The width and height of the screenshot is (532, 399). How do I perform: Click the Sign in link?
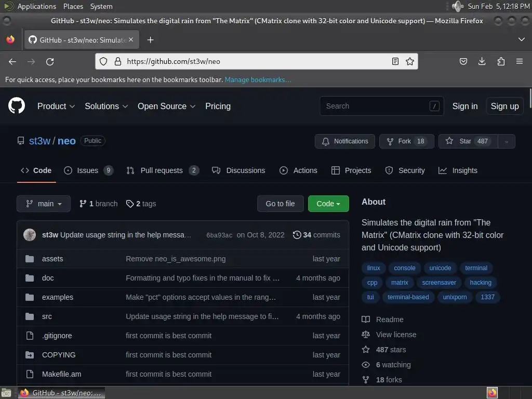tap(465, 106)
